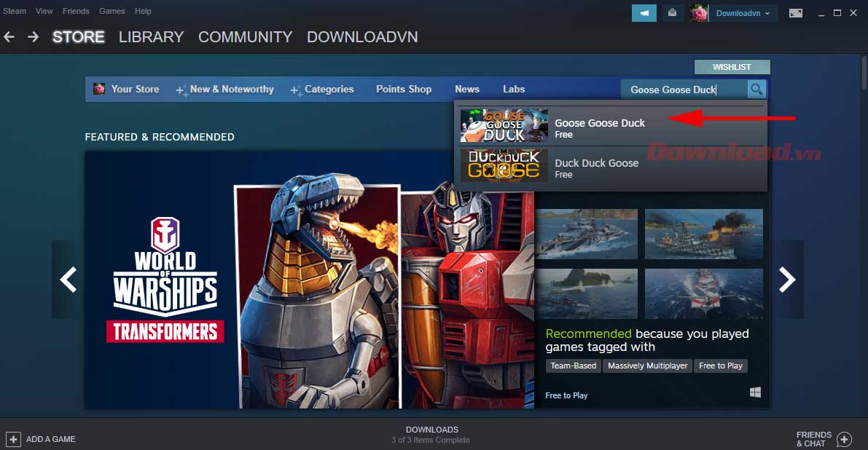Open the View menu
This screenshot has width=868, height=450.
[x=44, y=11]
